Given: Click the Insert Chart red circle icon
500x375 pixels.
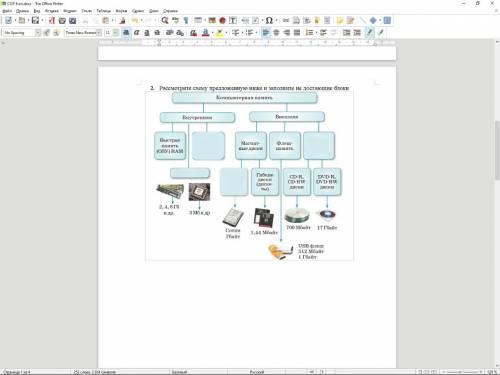Looking at the screenshot, I should [222, 20].
